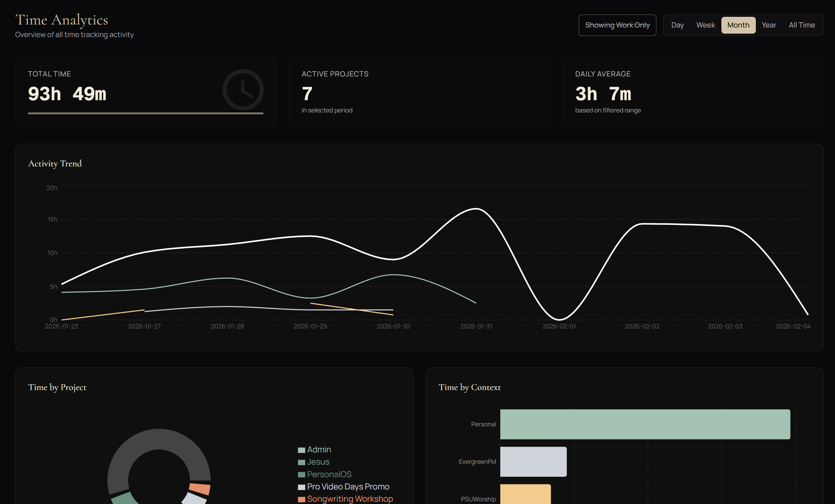
Task: Toggle Admin in the project legend
Action: (319, 450)
